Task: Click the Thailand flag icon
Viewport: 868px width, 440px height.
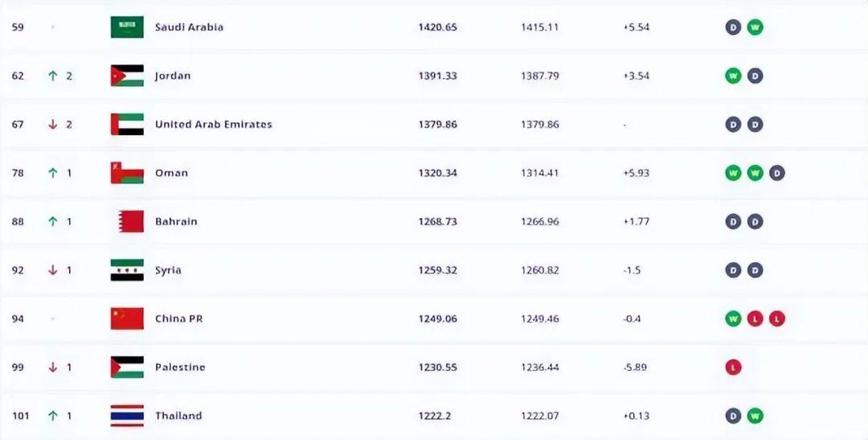Action: (x=127, y=416)
